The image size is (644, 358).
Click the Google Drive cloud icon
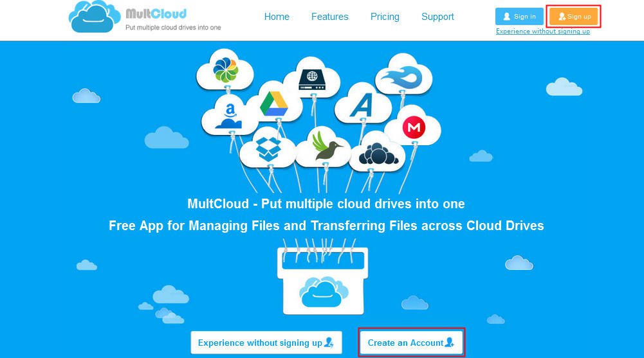(274, 103)
